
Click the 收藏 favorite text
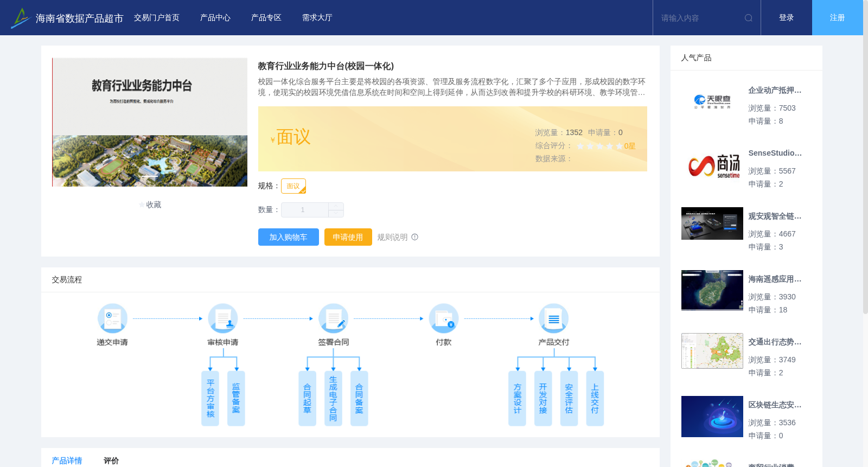point(154,205)
